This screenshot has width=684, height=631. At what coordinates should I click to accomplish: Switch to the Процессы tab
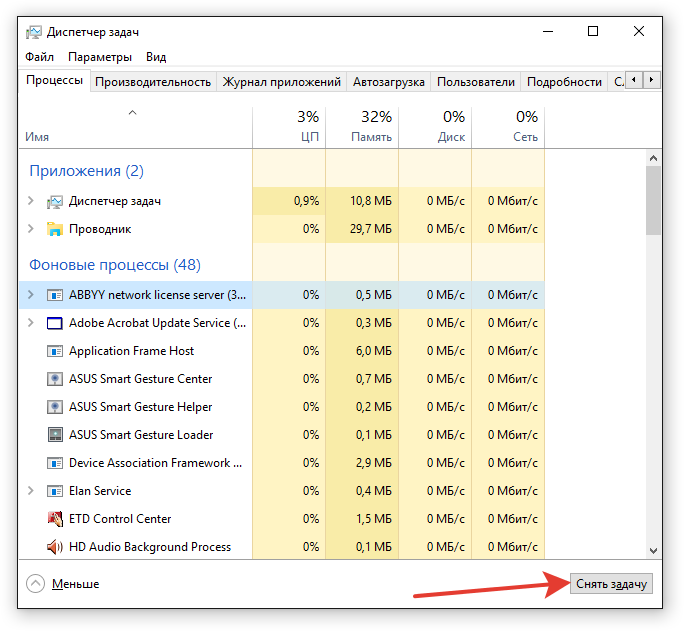tap(55, 81)
